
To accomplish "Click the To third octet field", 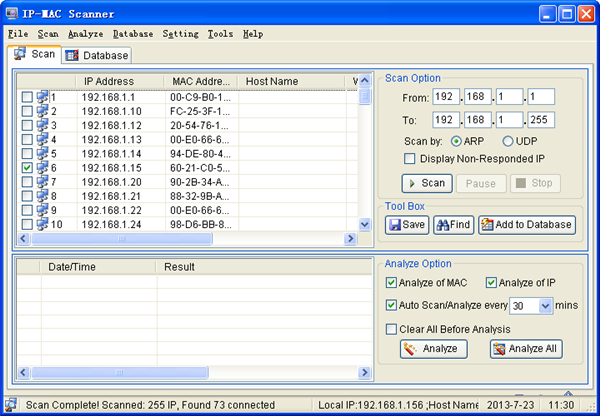I will 509,120.
